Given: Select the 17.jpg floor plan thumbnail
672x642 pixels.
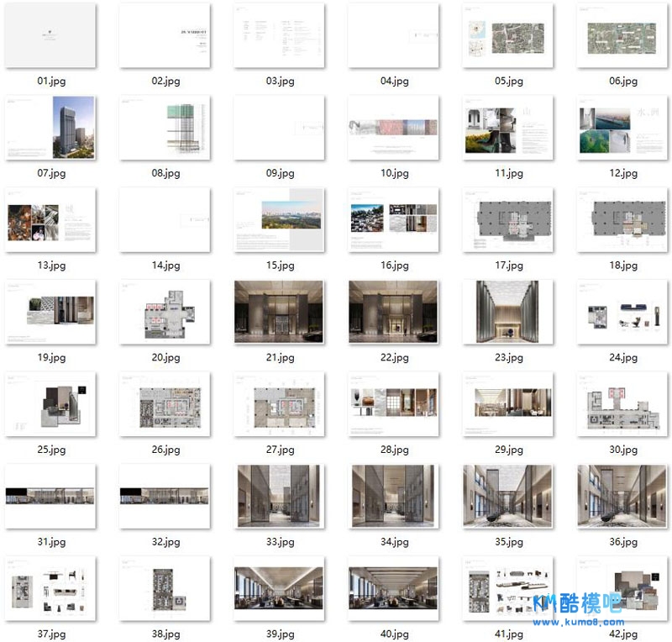Looking at the screenshot, I should click(508, 220).
